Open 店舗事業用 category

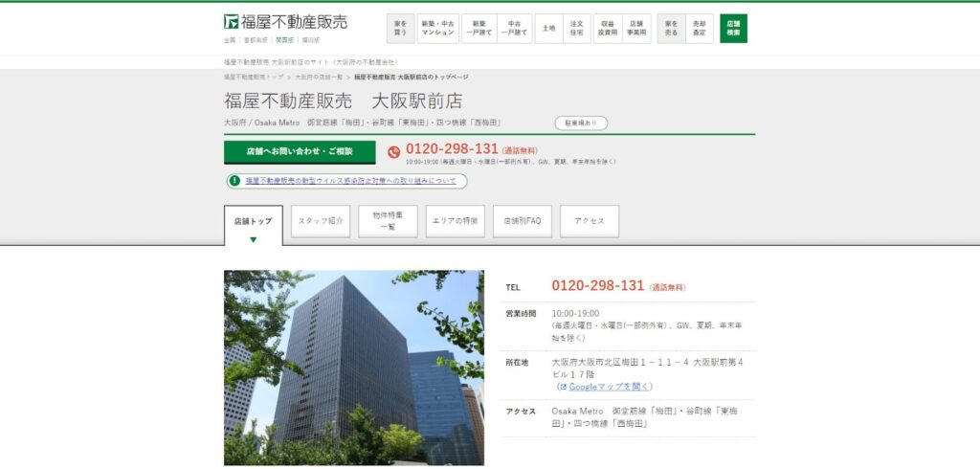(x=636, y=28)
